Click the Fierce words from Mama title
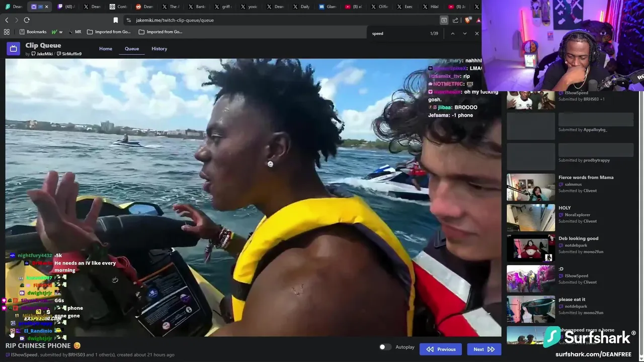644x362 pixels. pyautogui.click(x=586, y=177)
